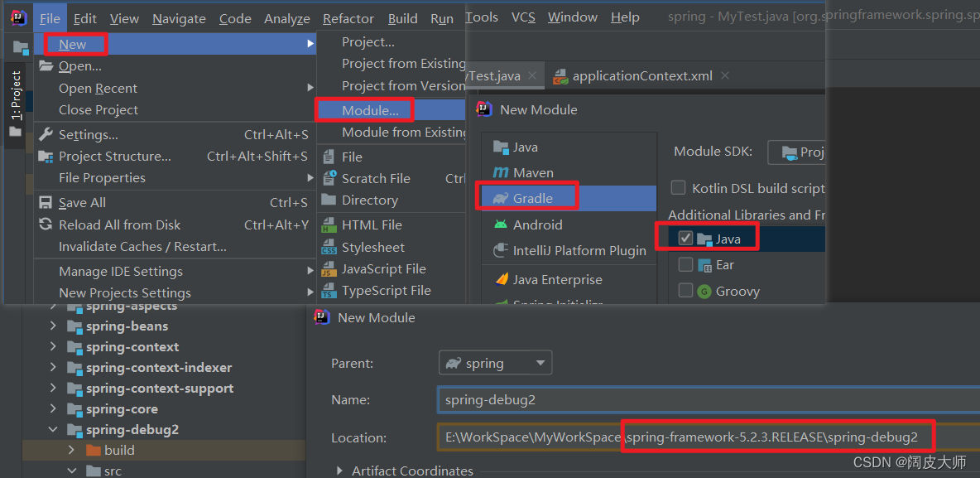The height and width of the screenshot is (478, 980).
Task: Choose Project... in New submenu
Action: (x=392, y=42)
